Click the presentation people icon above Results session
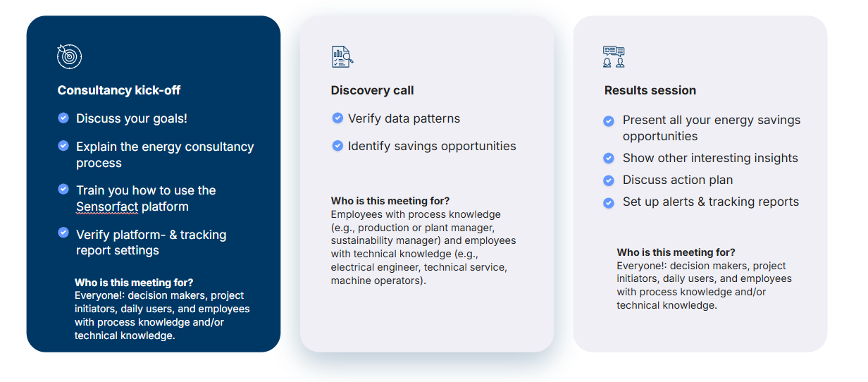The image size is (868, 382). tap(614, 56)
